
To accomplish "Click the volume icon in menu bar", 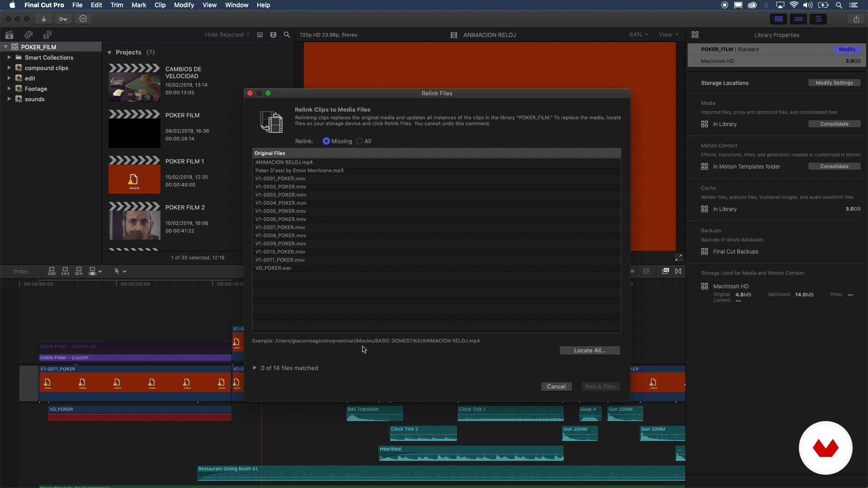I will pos(808,5).
